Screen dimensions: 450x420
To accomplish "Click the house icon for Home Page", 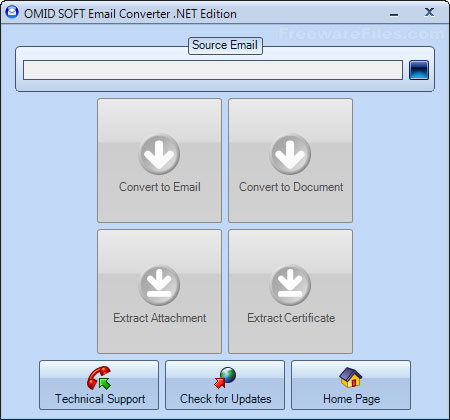I will pyautogui.click(x=351, y=377).
